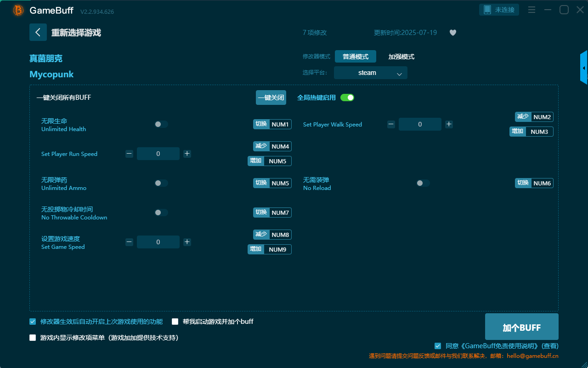
Task: Open the (查看) disclaimer link
Action: [550, 346]
